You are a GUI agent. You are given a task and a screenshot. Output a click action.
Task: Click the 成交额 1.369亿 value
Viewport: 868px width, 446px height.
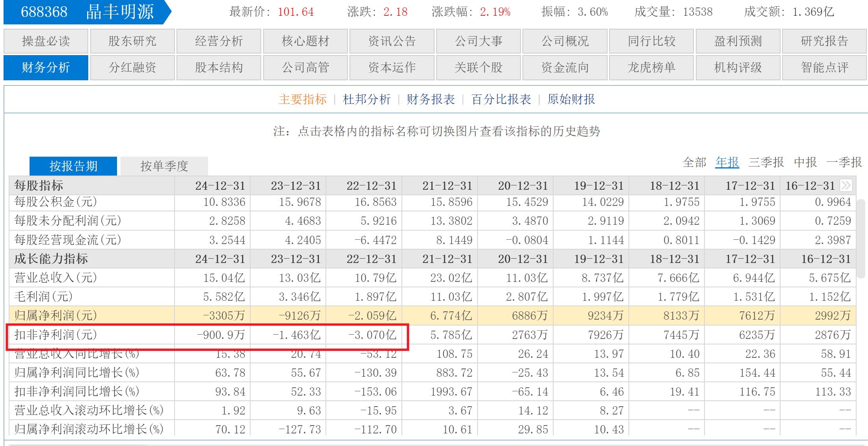pos(813,12)
